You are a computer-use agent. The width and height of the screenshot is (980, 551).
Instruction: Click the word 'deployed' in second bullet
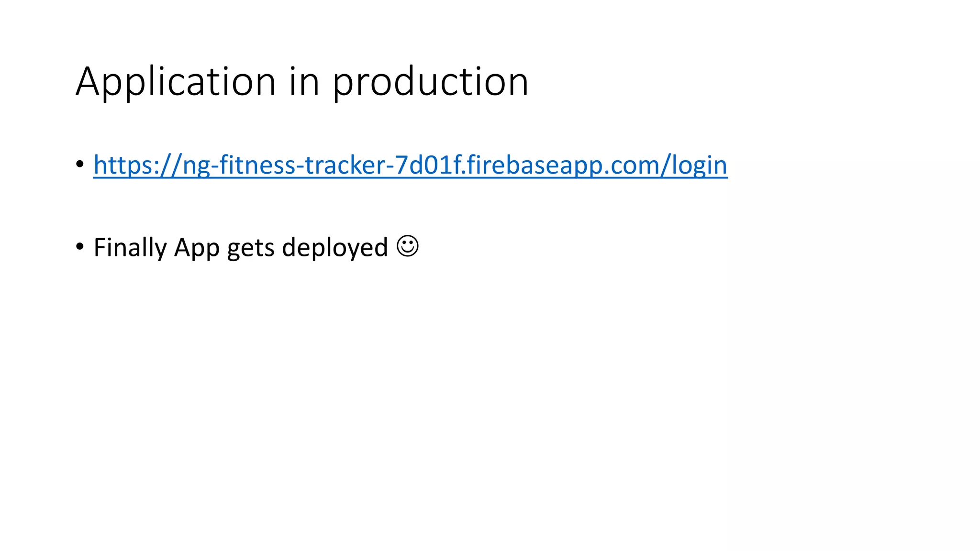(335, 248)
